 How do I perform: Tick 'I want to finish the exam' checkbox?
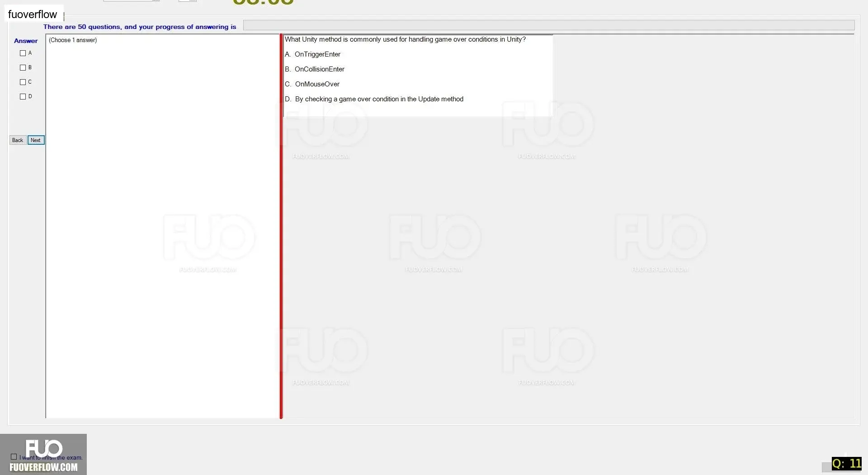tap(14, 457)
